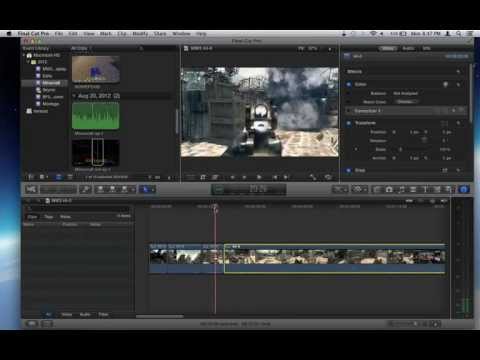Open the Music and Sound browser icon

click(401, 189)
